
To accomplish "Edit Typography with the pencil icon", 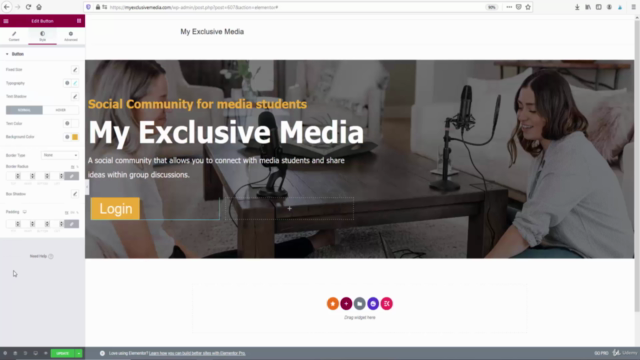I will click(x=75, y=83).
